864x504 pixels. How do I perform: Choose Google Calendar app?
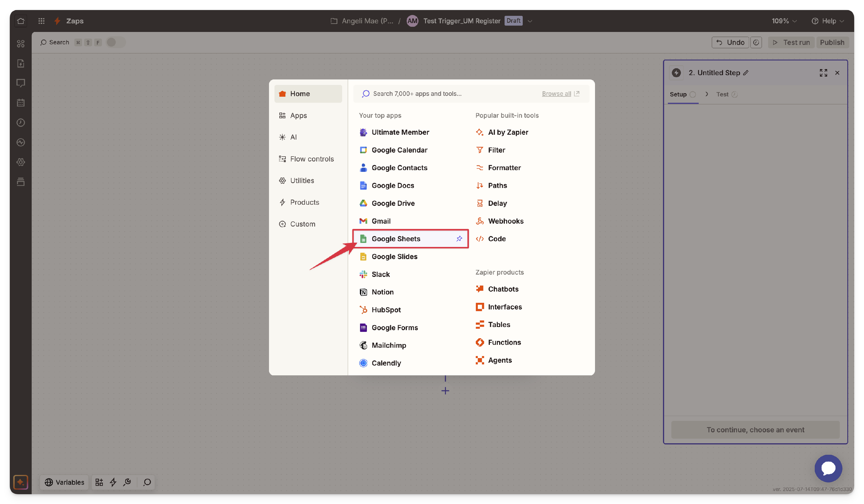tap(410, 150)
